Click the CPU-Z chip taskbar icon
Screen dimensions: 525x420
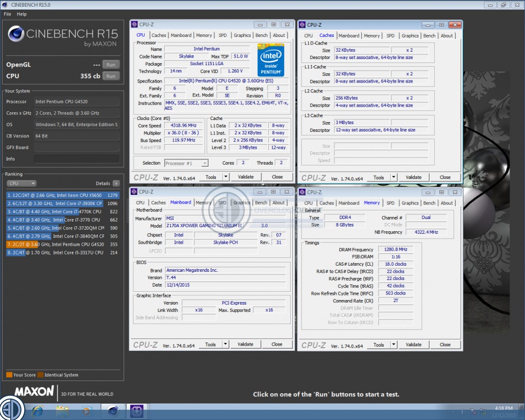click(136, 411)
